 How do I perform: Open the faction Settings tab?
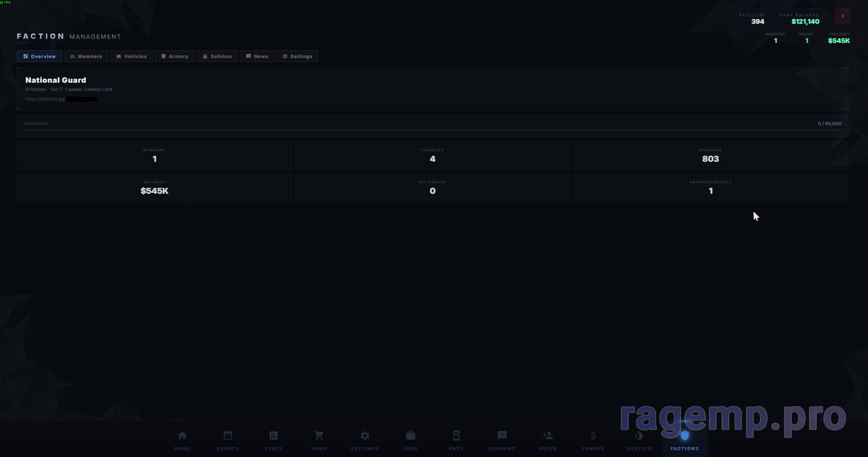pyautogui.click(x=297, y=56)
